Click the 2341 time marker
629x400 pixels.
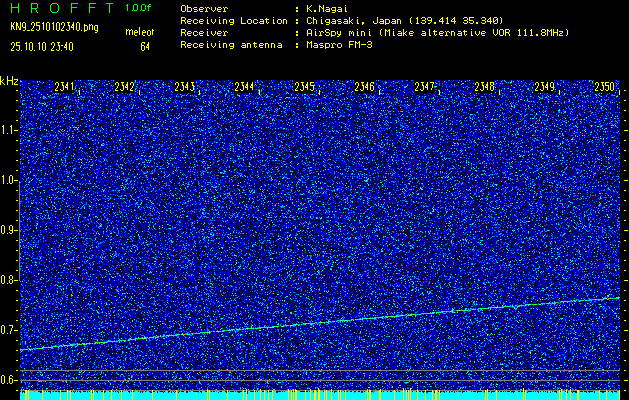point(65,88)
